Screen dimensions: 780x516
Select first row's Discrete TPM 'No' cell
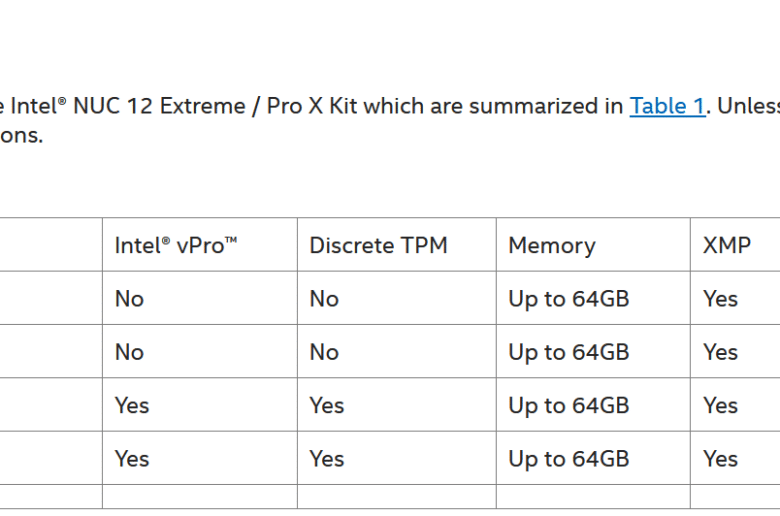coord(396,298)
